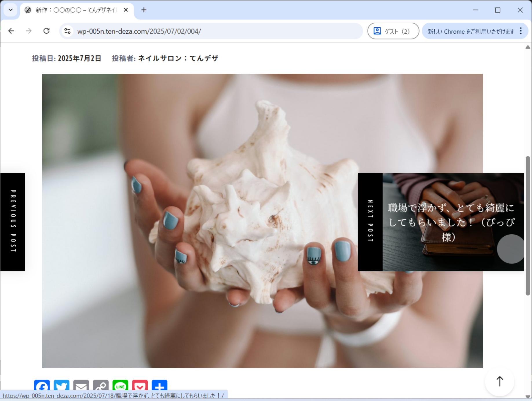532x401 pixels.
Task: Open a new browser tab
Action: (144, 10)
